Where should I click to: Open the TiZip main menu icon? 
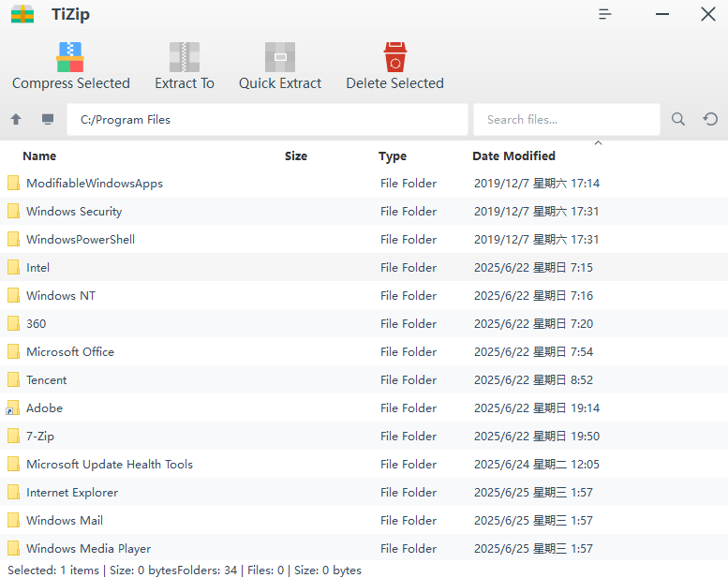click(604, 14)
